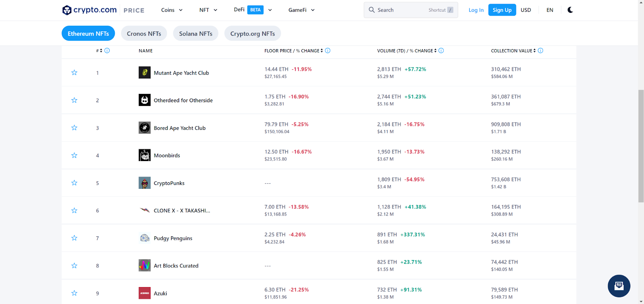
Task: Star the Pudgy Penguins collection
Action: pyautogui.click(x=74, y=238)
